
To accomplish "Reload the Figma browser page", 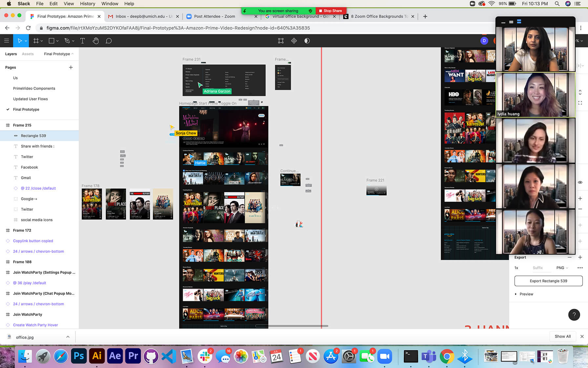I will click(28, 28).
